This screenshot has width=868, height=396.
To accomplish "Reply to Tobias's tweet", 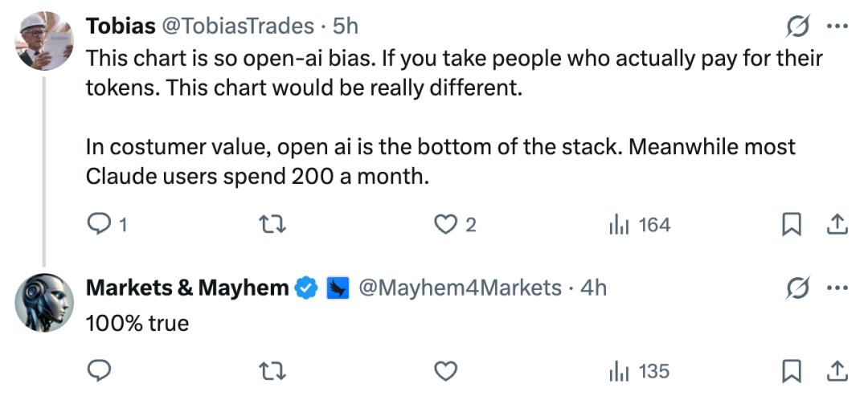I will tap(98, 225).
